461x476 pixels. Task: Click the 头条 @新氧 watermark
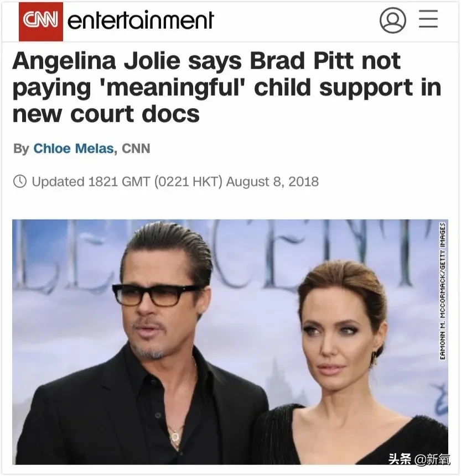tap(419, 458)
